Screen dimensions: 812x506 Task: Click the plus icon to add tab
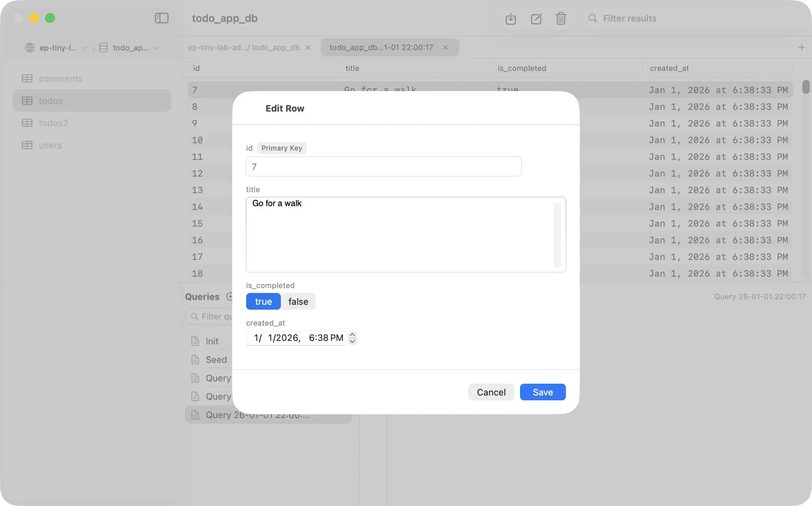[802, 47]
